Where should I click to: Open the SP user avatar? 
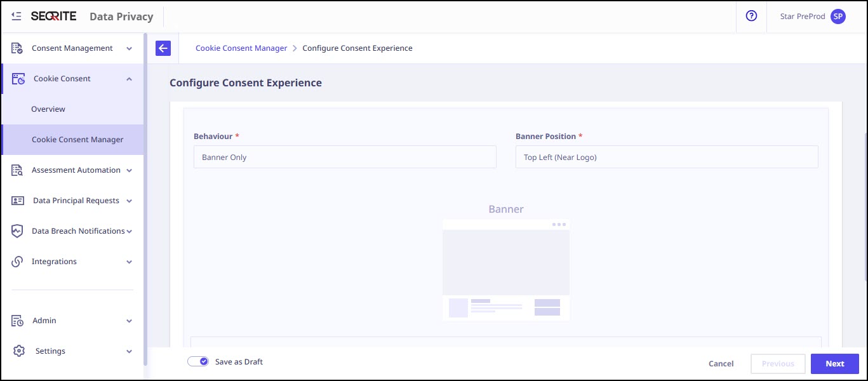coord(838,17)
